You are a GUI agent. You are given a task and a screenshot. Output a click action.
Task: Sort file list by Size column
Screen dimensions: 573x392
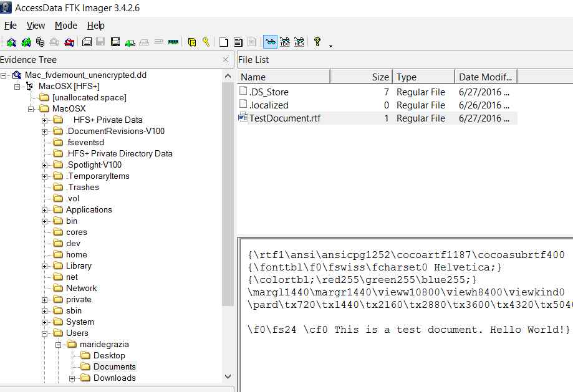(x=362, y=77)
